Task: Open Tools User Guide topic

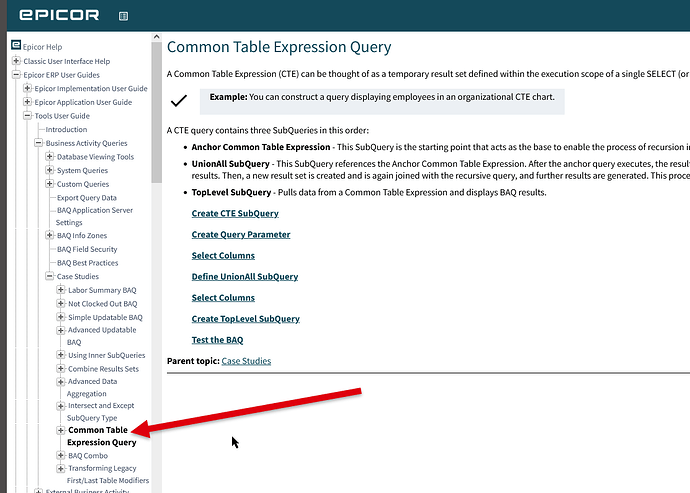Action: [x=62, y=116]
